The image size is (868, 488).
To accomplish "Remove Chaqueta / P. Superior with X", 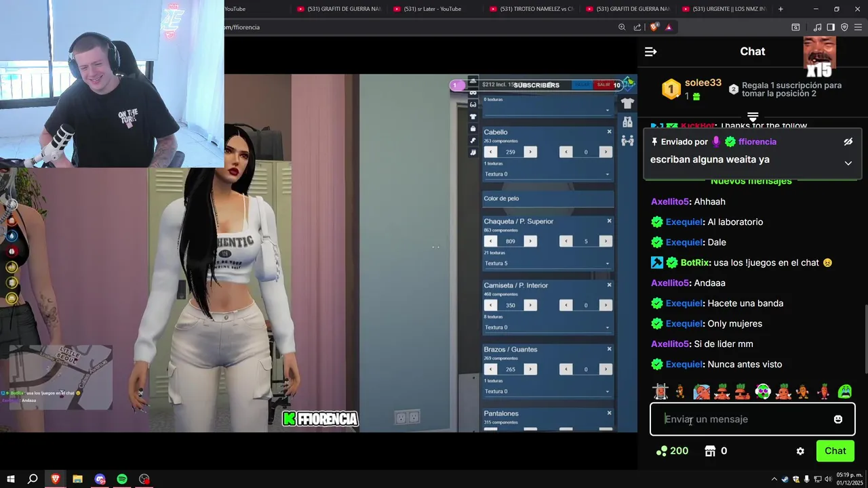I will click(x=609, y=221).
